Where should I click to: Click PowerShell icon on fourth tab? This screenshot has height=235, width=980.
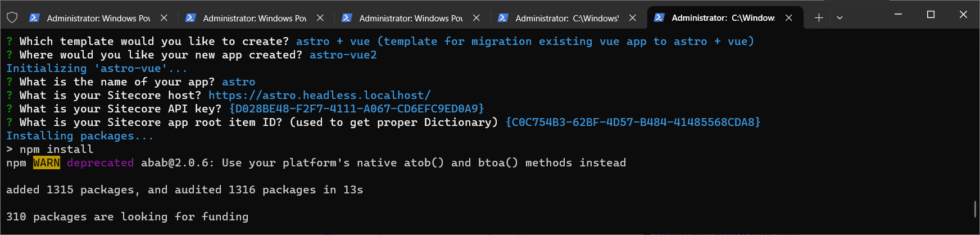point(503,18)
